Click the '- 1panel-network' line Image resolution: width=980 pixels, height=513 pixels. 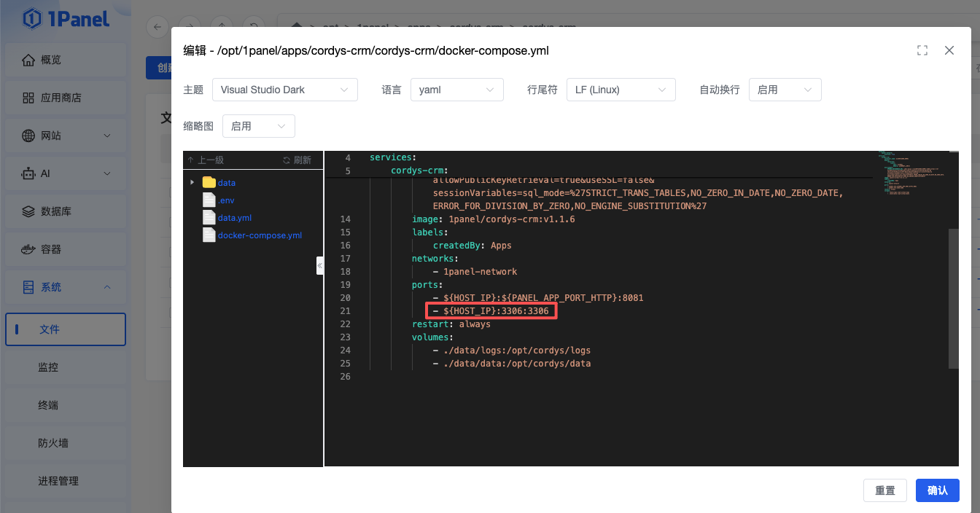coord(475,272)
